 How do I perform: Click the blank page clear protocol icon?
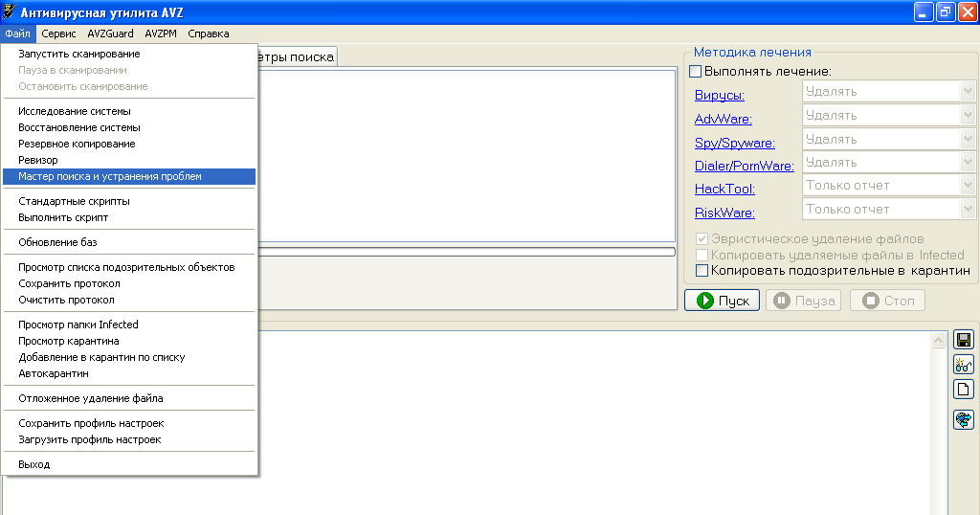tap(963, 390)
